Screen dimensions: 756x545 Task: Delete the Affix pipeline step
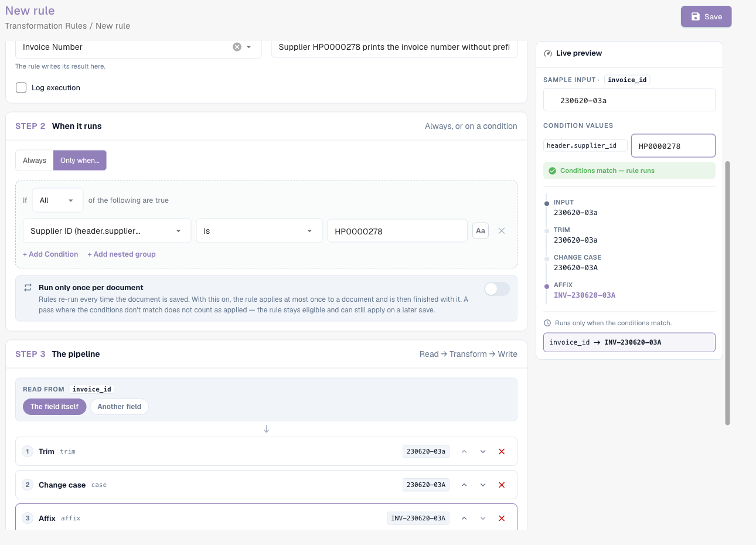click(502, 519)
